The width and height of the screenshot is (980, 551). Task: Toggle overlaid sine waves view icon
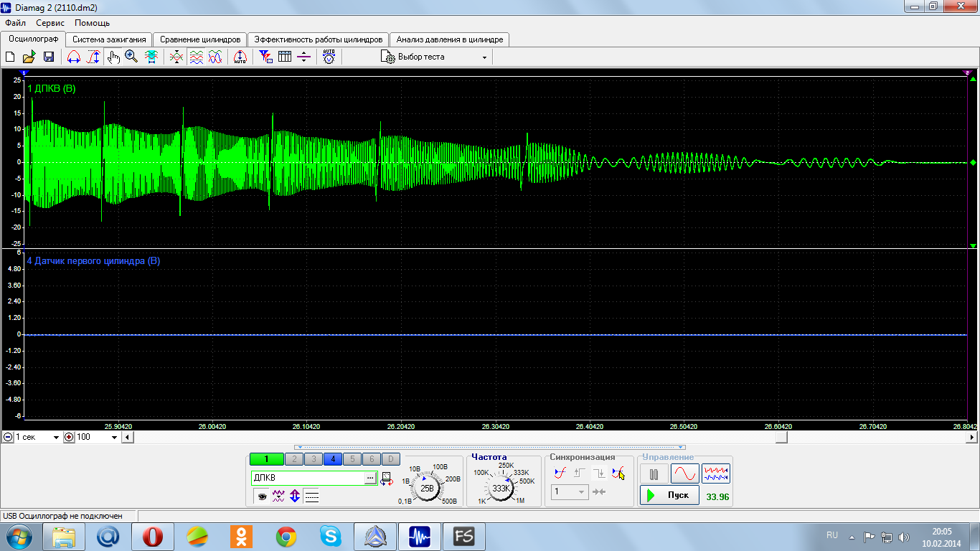215,57
